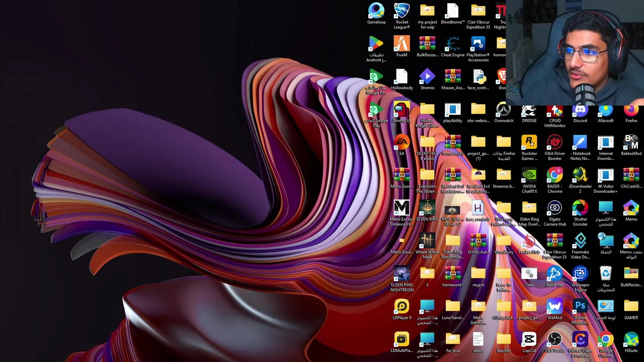This screenshot has width=644, height=362.
Task: Open Wallpaper Engine shortcut
Action: click(x=580, y=279)
